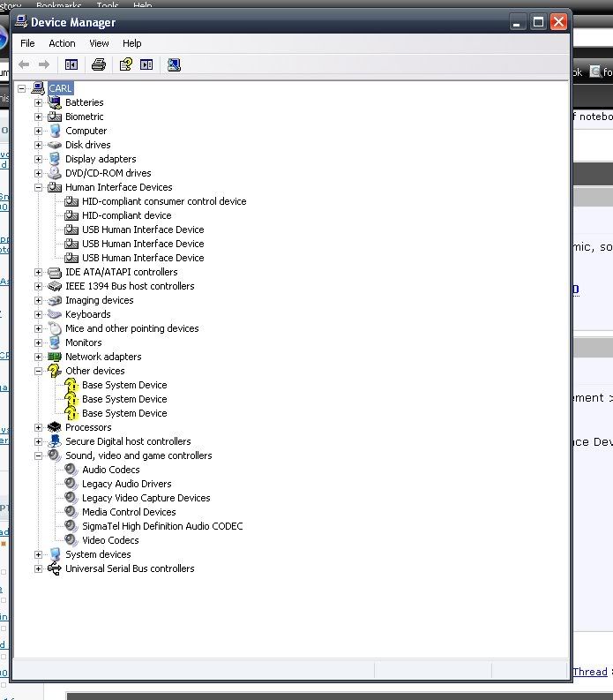
Task: Click the Computer category icon
Action: (55, 131)
